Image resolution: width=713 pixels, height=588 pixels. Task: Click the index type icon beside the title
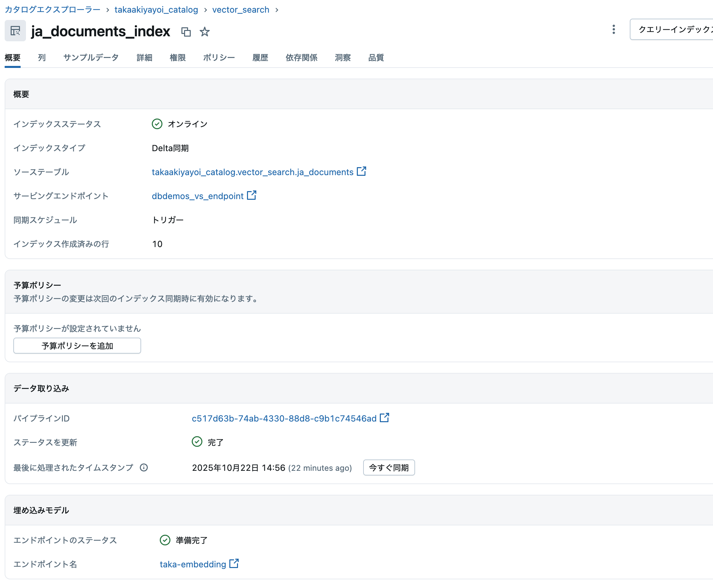click(15, 31)
